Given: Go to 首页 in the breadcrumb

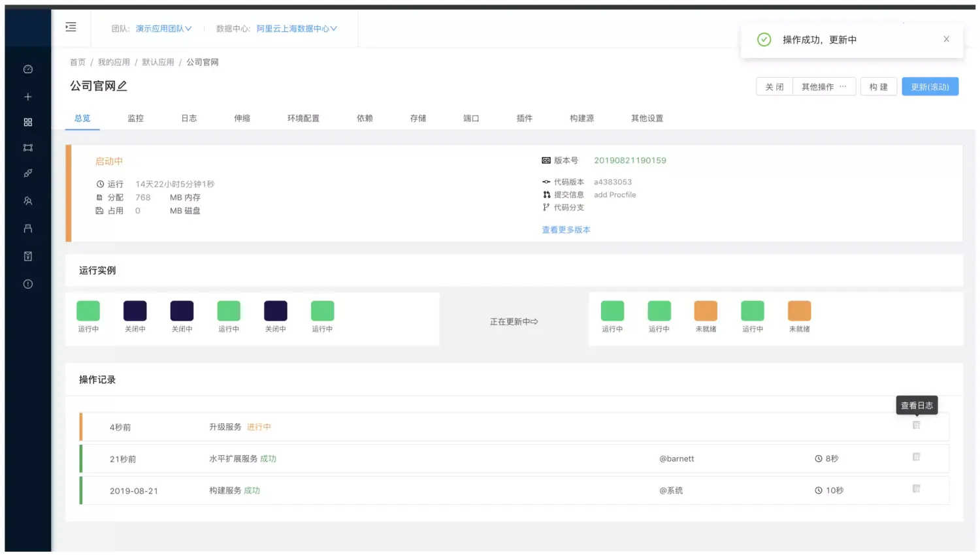Looking at the screenshot, I should [78, 62].
